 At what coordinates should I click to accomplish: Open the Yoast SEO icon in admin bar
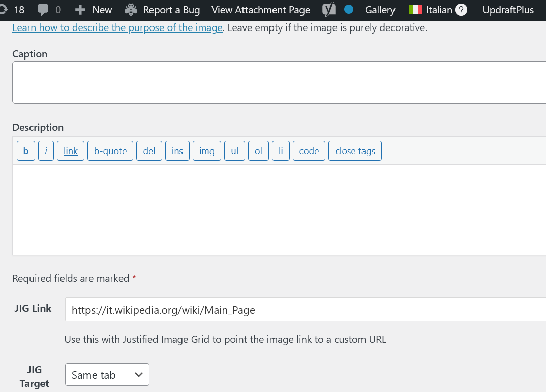329,10
